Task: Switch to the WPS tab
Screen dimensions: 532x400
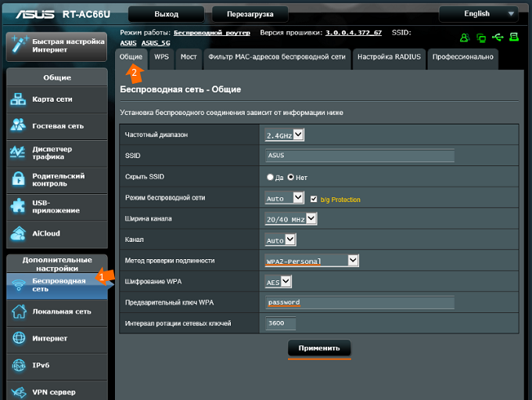Action: point(161,57)
